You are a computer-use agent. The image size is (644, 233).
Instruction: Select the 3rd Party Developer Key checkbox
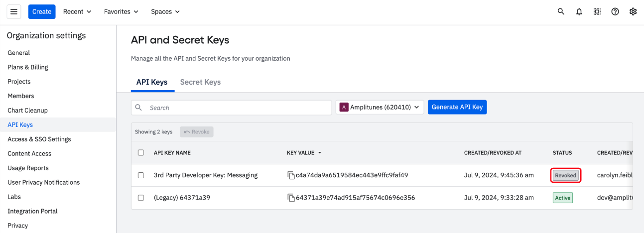point(141,175)
